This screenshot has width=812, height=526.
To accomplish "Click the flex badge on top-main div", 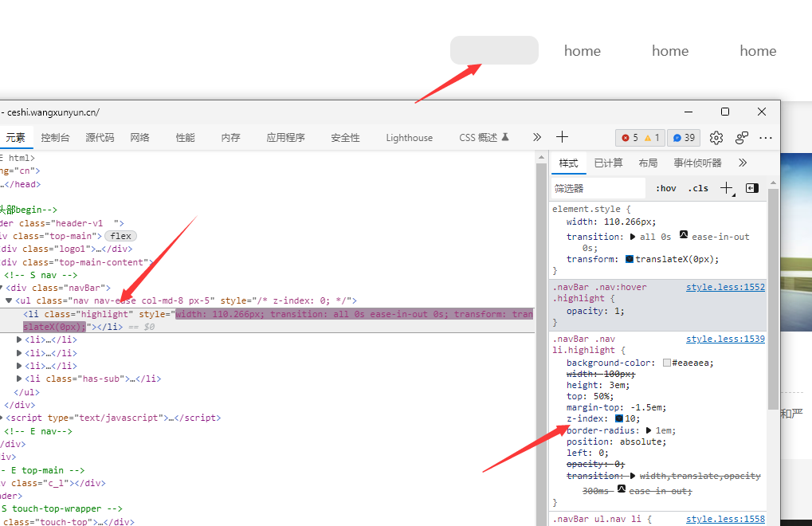I will pyautogui.click(x=120, y=236).
